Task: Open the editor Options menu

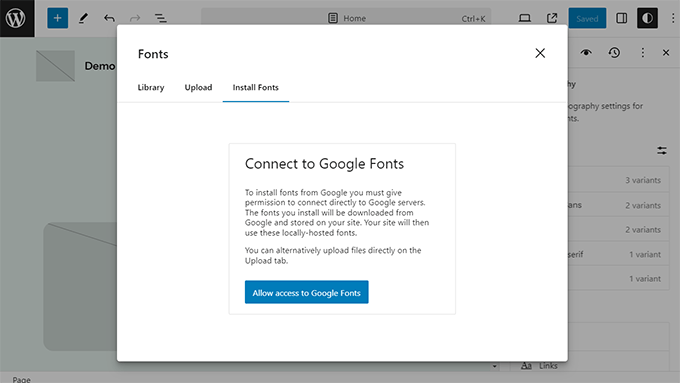Action: click(x=673, y=18)
